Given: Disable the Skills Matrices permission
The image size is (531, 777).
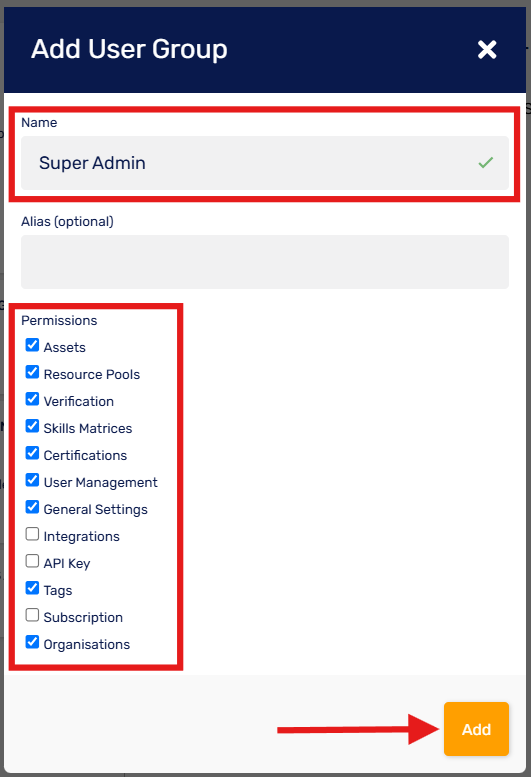Looking at the screenshot, I should tap(32, 426).
